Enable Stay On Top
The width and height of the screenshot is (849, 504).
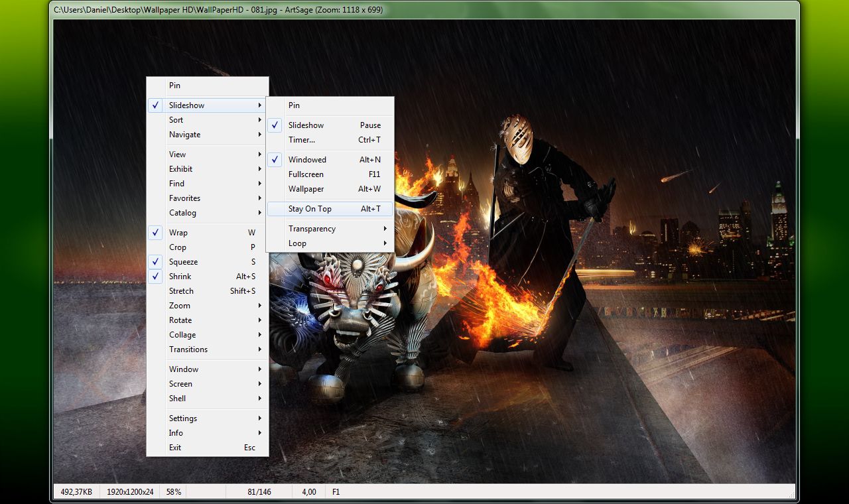[330, 209]
